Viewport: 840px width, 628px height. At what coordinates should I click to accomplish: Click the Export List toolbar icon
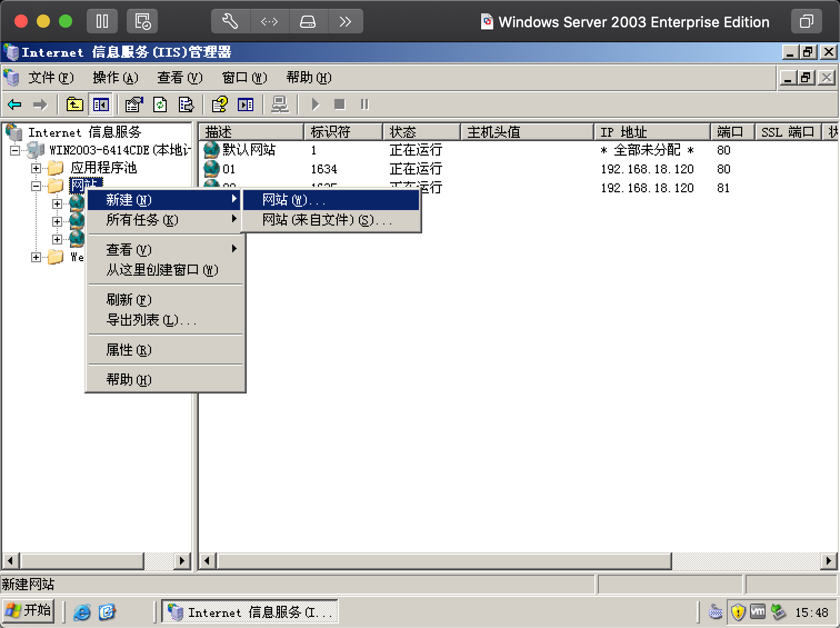pyautogui.click(x=186, y=104)
